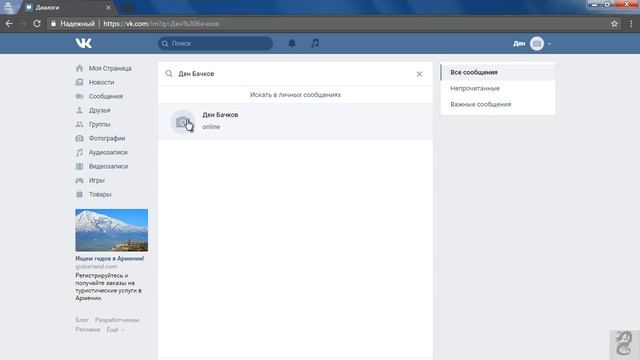Open Сообщения in sidebar

[x=106, y=96]
